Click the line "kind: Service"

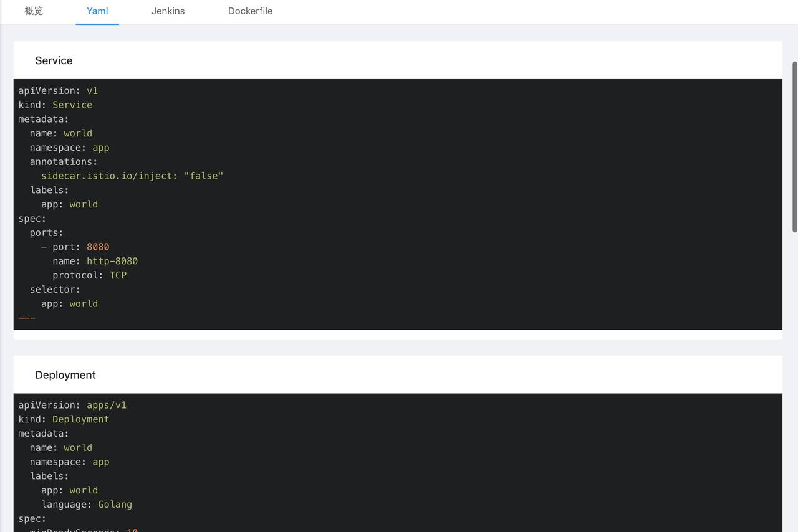[x=55, y=105]
